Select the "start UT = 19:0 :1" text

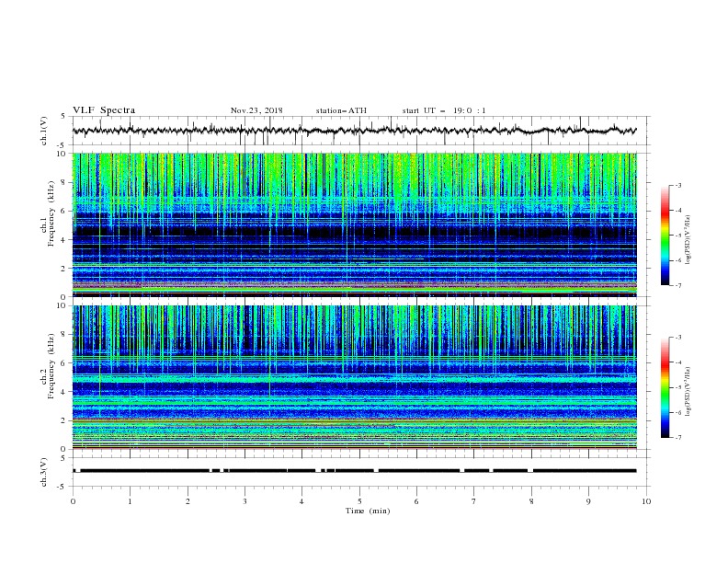pos(444,110)
